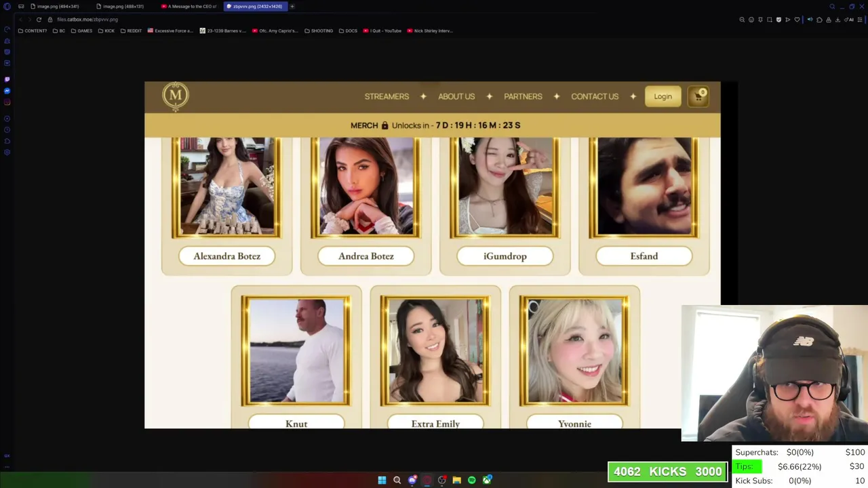Open '23-1239 Barnes v...' bookmark
Viewport: 868px width, 488px height.
pos(222,30)
